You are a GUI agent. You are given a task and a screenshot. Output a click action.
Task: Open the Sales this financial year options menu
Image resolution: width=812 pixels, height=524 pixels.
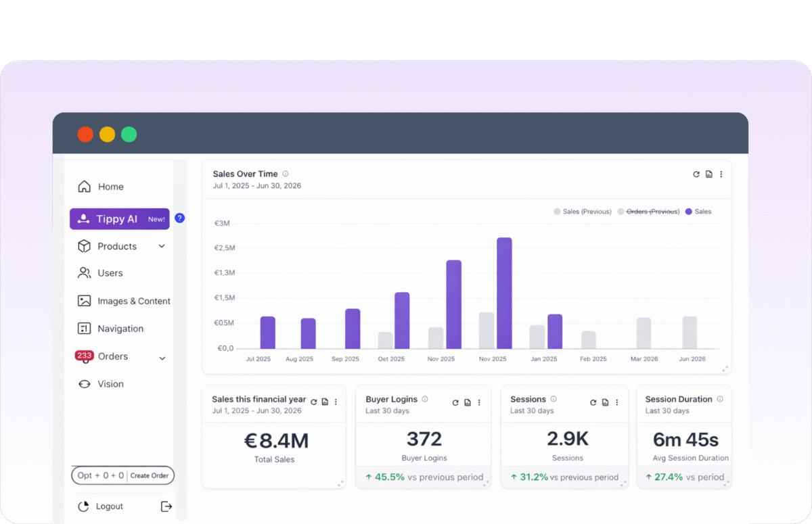[x=336, y=402]
